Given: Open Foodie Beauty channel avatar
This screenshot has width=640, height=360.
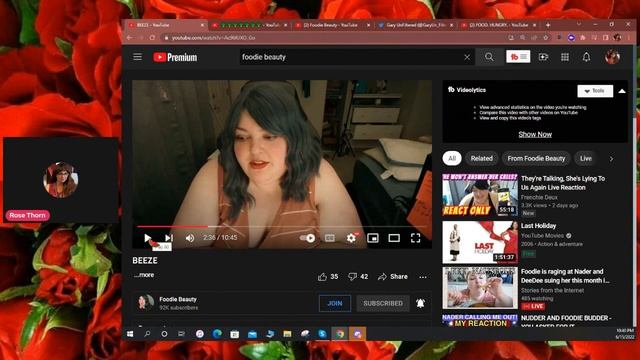Looking at the screenshot, I should (x=145, y=302).
